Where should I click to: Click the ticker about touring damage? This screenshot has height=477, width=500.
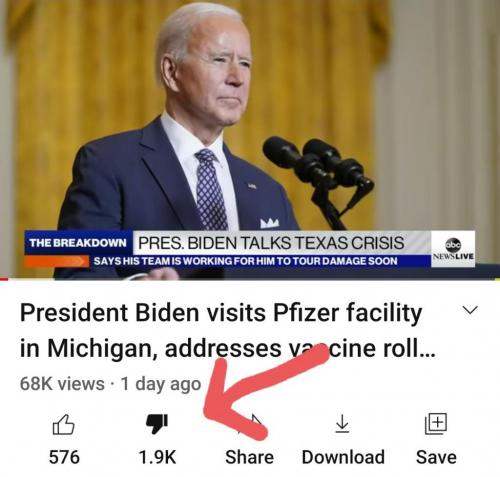pos(245,261)
